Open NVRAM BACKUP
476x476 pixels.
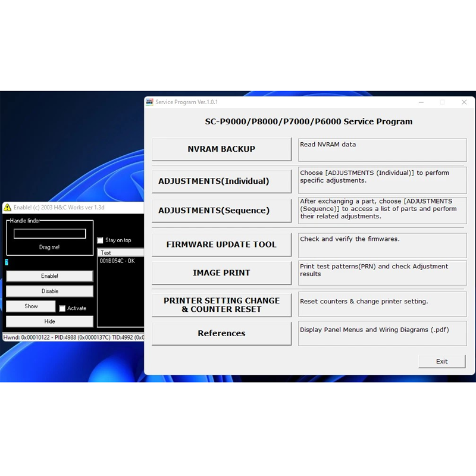(x=221, y=149)
